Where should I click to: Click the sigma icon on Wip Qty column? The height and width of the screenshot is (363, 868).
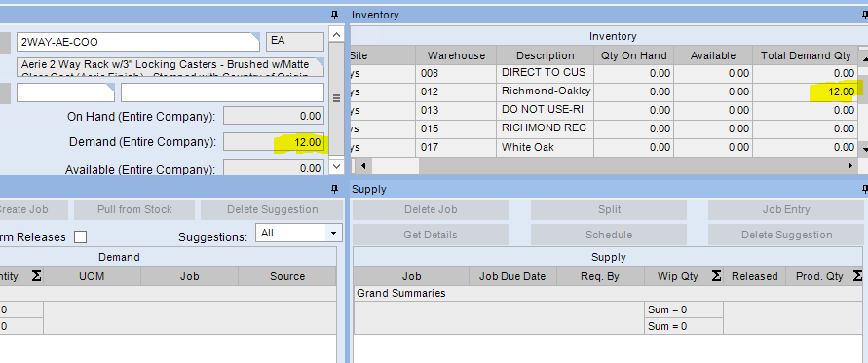[x=716, y=276]
